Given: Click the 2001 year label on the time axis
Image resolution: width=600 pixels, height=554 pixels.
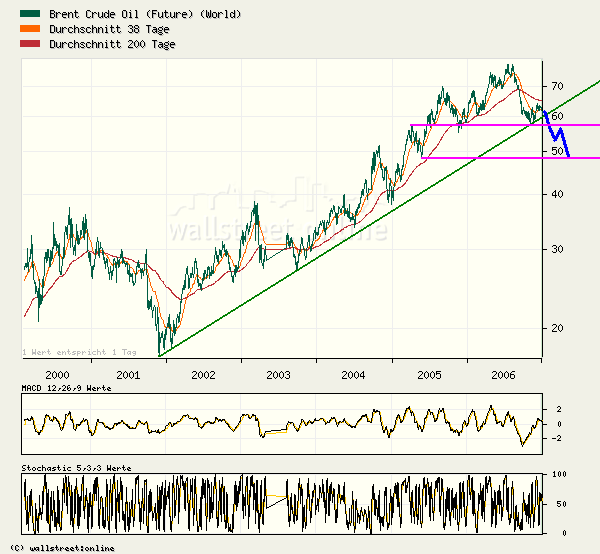Looking at the screenshot, I should coord(128,374).
